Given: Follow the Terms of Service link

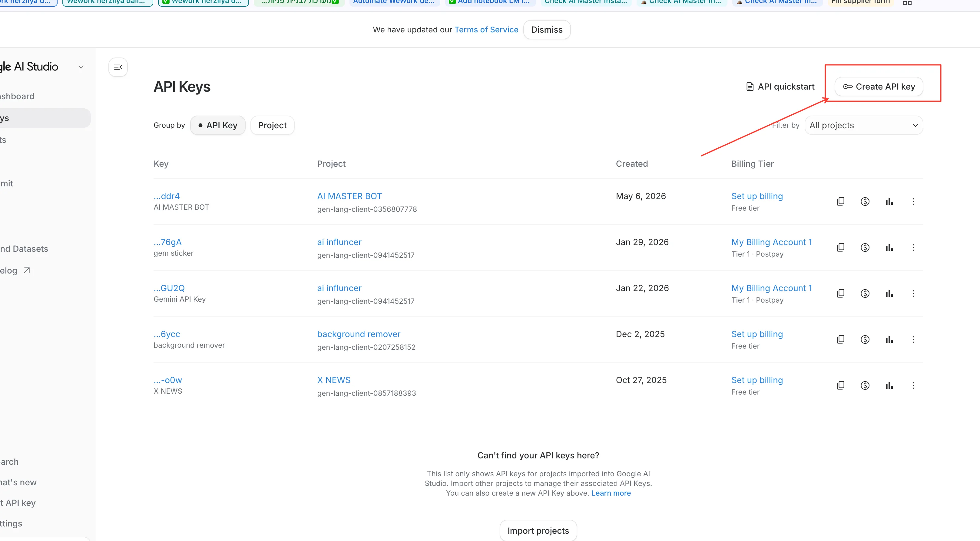Looking at the screenshot, I should tap(486, 30).
